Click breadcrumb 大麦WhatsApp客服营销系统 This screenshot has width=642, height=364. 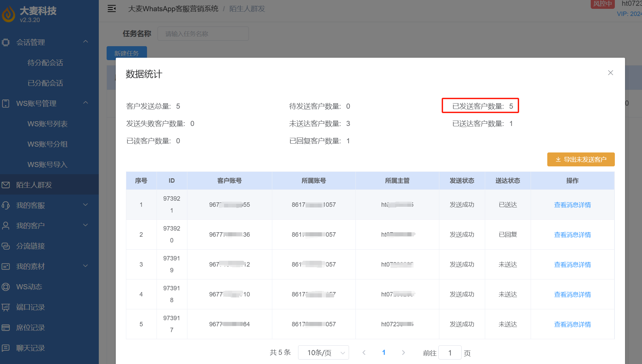173,8
